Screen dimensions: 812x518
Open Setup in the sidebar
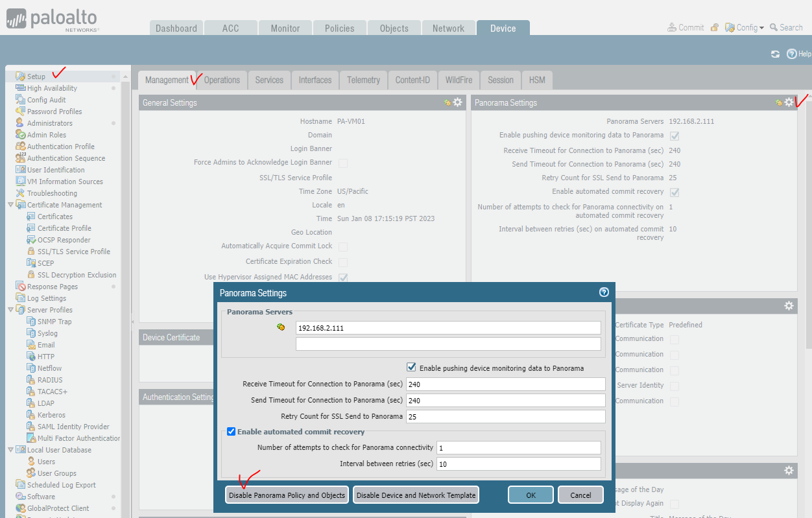(36, 77)
